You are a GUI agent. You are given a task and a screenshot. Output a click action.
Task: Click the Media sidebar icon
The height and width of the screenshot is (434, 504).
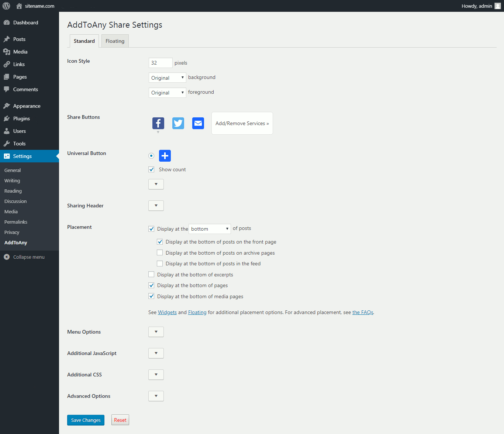pyautogui.click(x=7, y=52)
